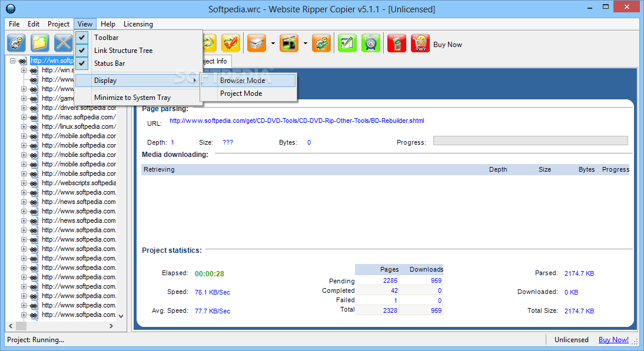This screenshot has height=351, width=644.
Task: Expand the http://win.s child tree node
Action: pyautogui.click(x=24, y=70)
